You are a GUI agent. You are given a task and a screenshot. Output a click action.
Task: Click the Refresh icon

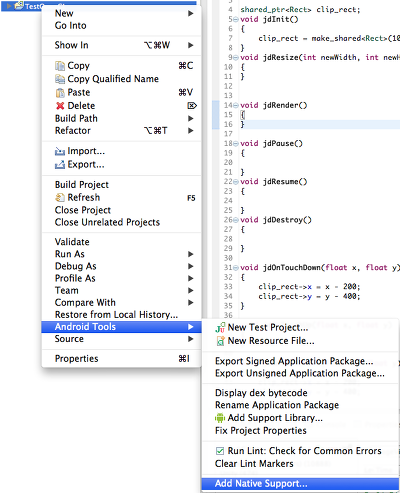pyautogui.click(x=60, y=198)
